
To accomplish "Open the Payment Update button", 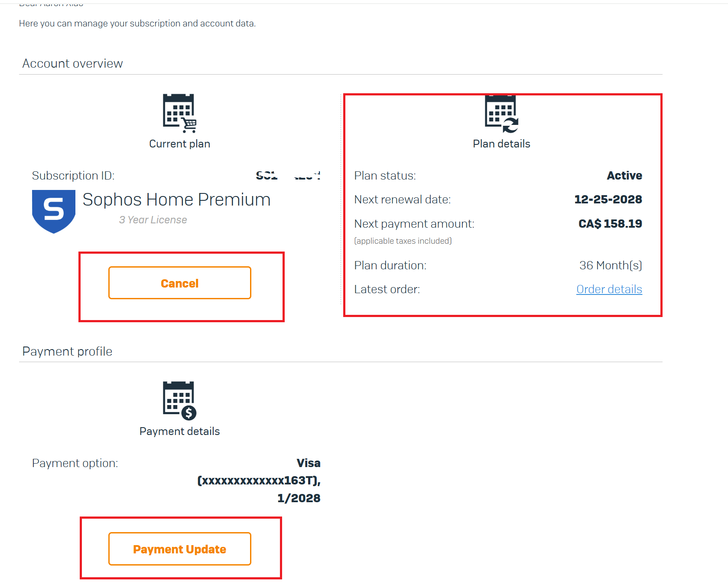I will (180, 549).
